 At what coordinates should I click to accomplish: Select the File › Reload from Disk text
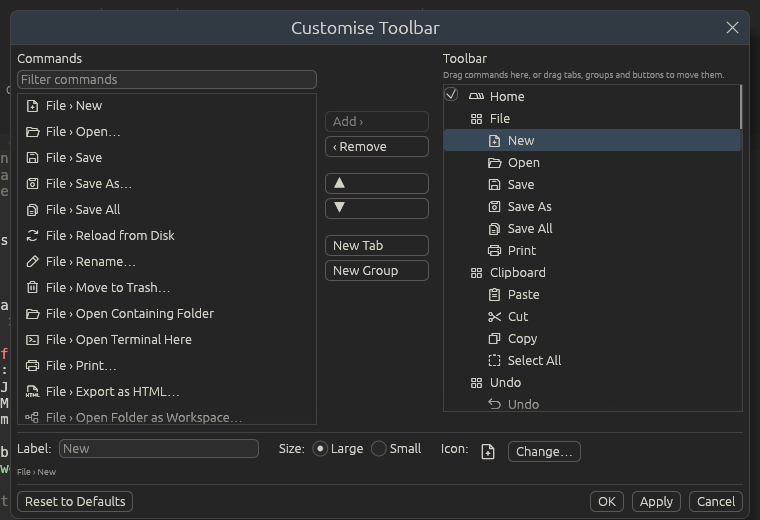click(x=110, y=236)
